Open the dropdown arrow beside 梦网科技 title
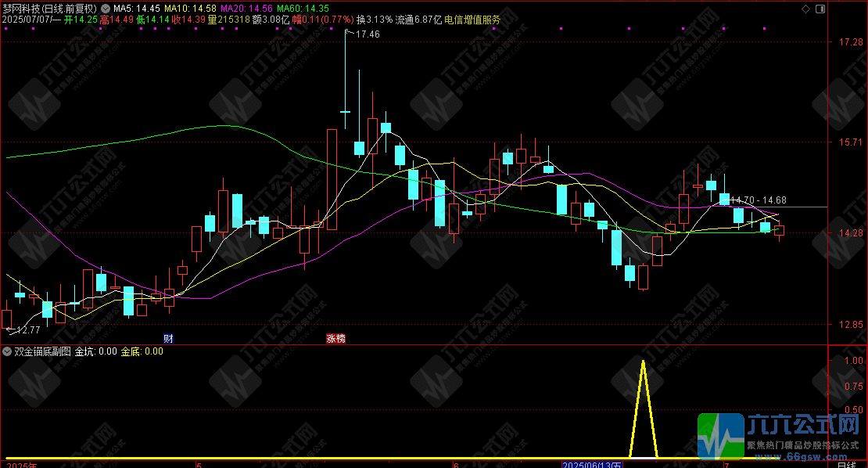The height and width of the screenshot is (468, 868). click(106, 9)
